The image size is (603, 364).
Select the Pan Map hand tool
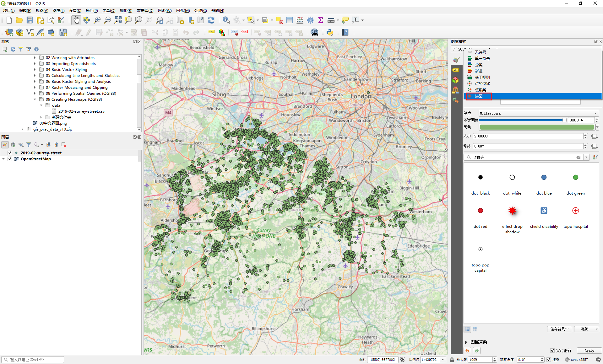[x=76, y=20]
